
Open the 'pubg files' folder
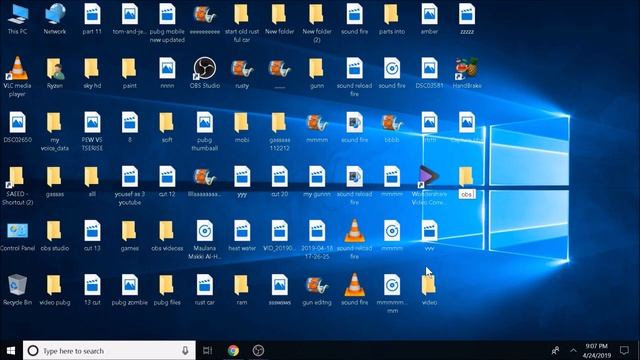point(167,290)
